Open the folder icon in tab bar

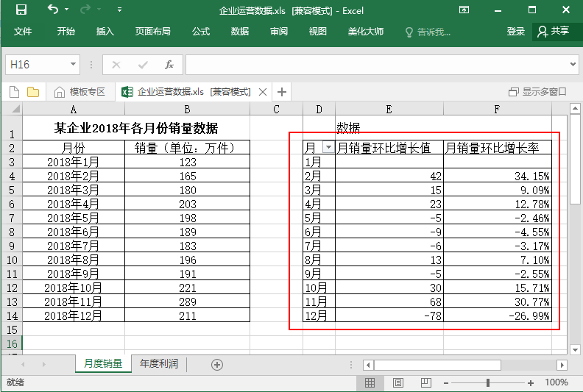click(x=33, y=92)
